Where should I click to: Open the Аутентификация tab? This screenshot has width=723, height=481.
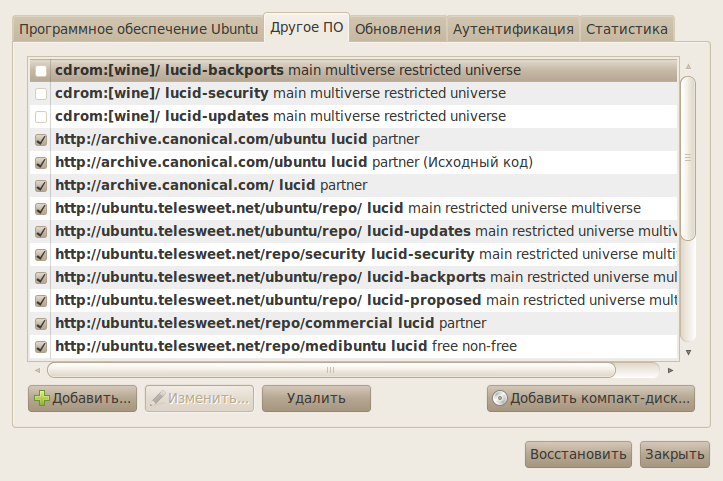point(513,29)
